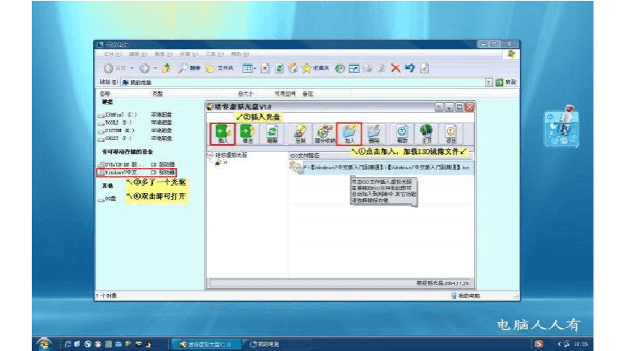Click the green 插入 insert disc icon
Viewport: 644px width, 351px height.
(x=223, y=133)
